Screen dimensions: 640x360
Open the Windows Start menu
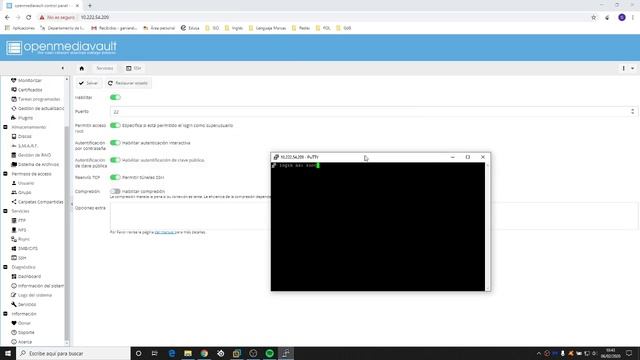8,353
